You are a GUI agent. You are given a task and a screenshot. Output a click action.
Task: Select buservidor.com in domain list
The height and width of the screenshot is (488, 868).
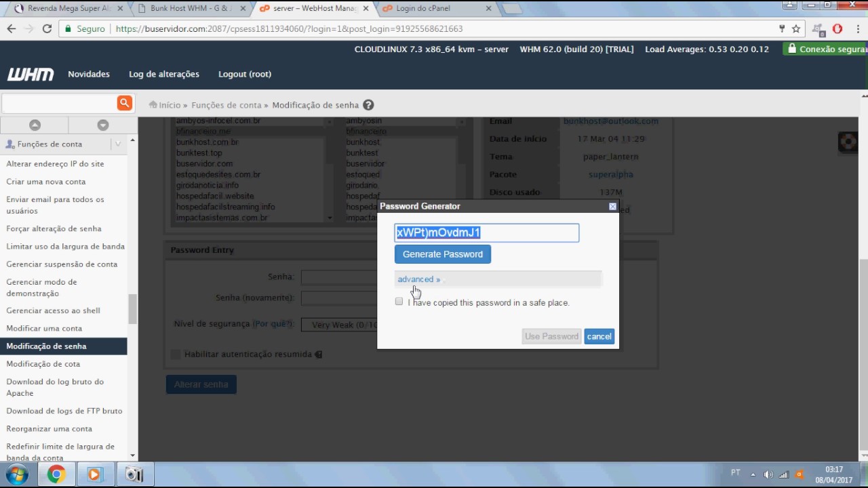(x=204, y=163)
